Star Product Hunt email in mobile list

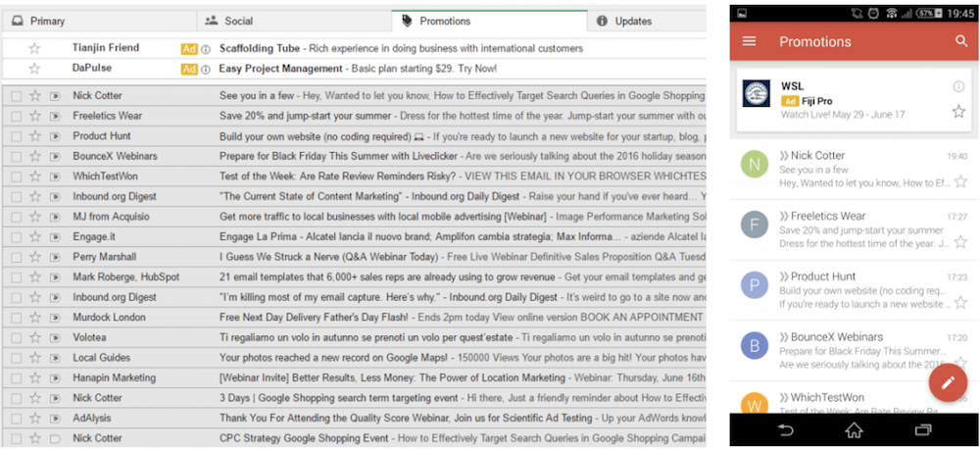(960, 303)
